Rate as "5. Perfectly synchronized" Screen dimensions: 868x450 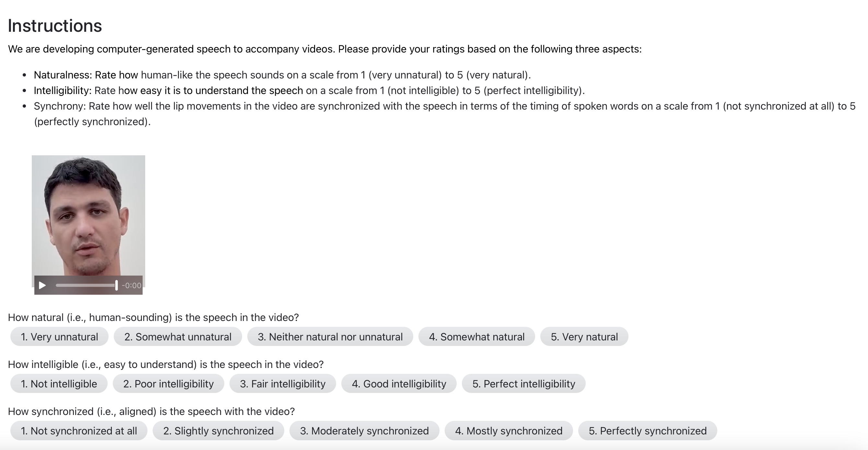647,431
